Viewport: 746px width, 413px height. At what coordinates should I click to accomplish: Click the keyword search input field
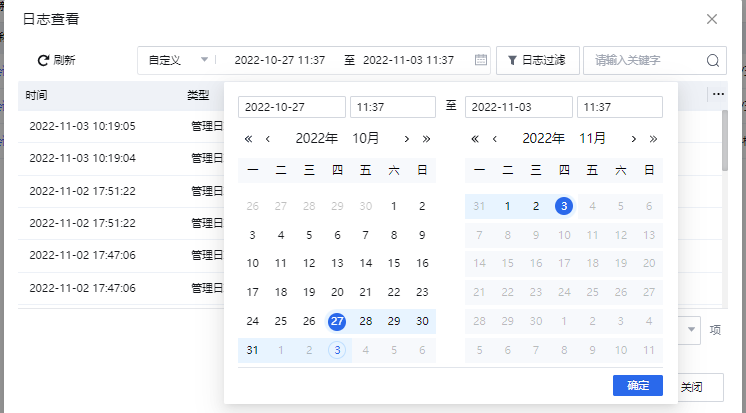click(645, 60)
